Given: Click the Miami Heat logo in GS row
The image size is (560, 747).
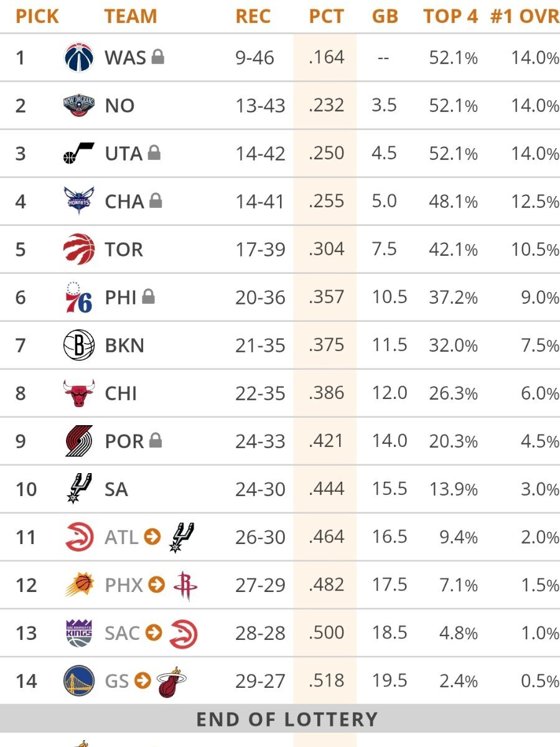Looking at the screenshot, I should [171, 681].
